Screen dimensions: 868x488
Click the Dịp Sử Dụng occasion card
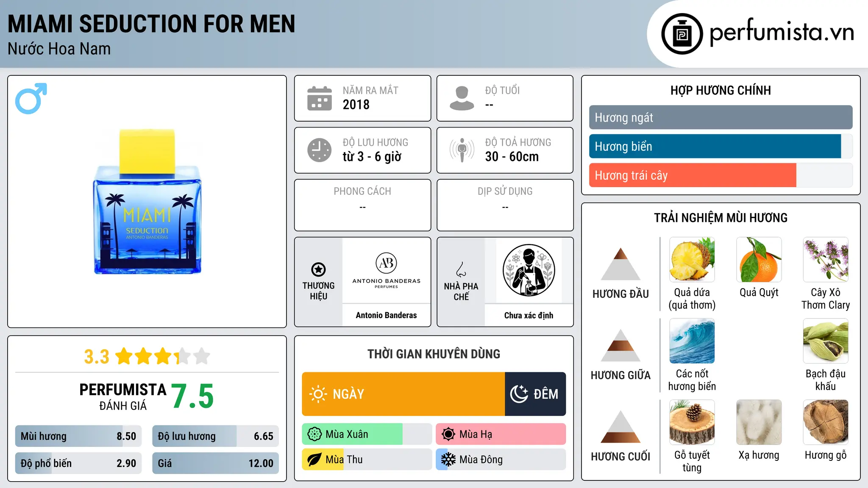(x=505, y=205)
